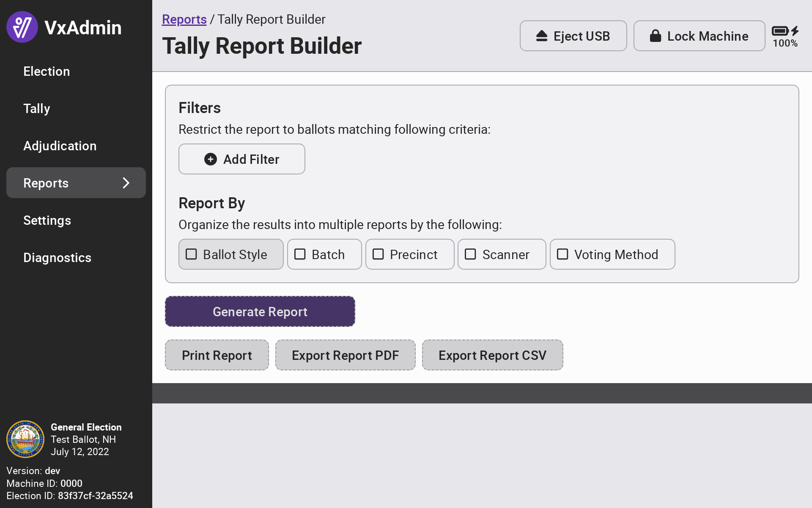Image resolution: width=812 pixels, height=508 pixels.
Task: Select Voting Method grouping checkbox
Action: point(562,254)
